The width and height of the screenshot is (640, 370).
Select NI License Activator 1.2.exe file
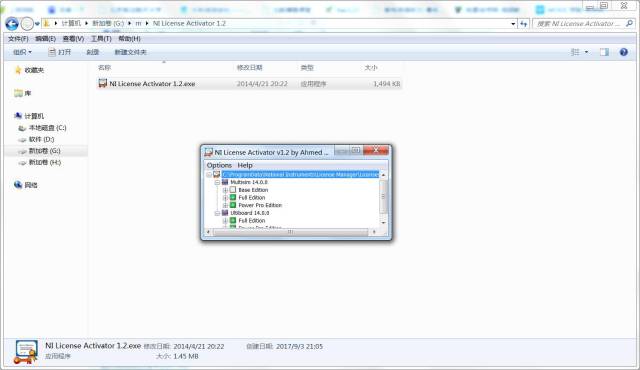249,84
